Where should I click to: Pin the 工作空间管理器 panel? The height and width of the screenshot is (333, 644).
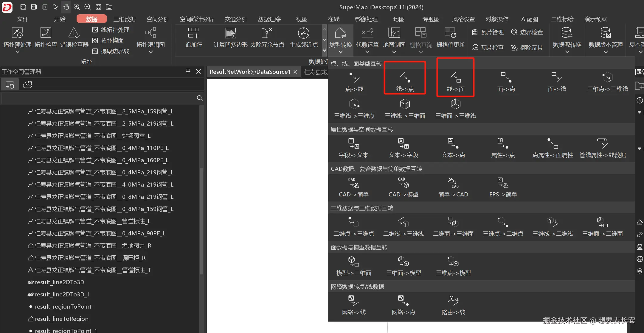188,71
